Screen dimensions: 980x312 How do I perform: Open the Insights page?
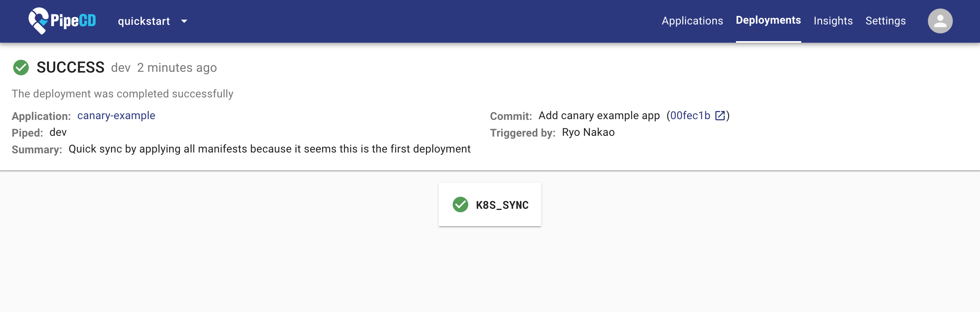(x=833, y=21)
